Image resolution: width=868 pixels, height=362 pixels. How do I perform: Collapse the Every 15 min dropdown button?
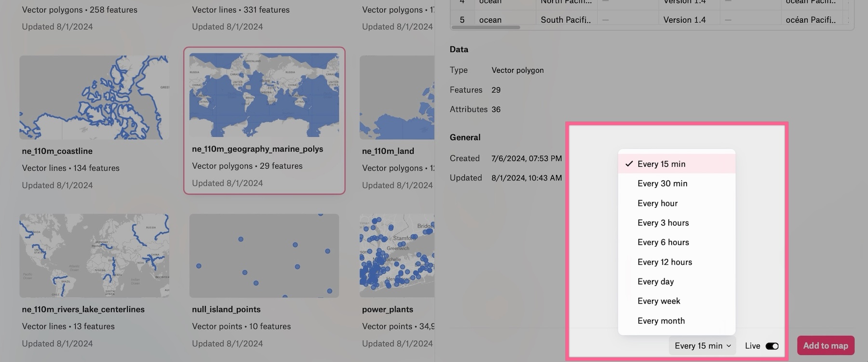click(x=703, y=346)
